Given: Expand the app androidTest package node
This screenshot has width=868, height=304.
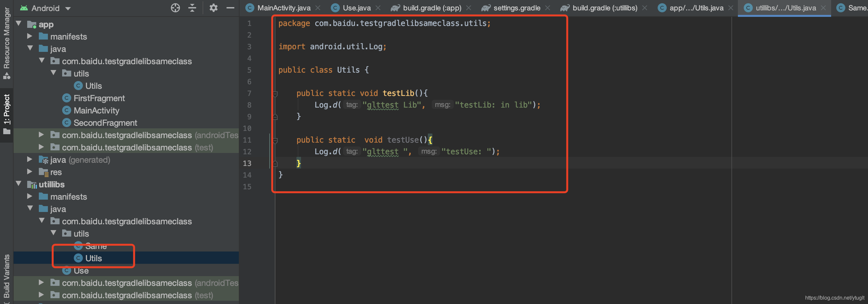Looking at the screenshot, I should (x=41, y=134).
